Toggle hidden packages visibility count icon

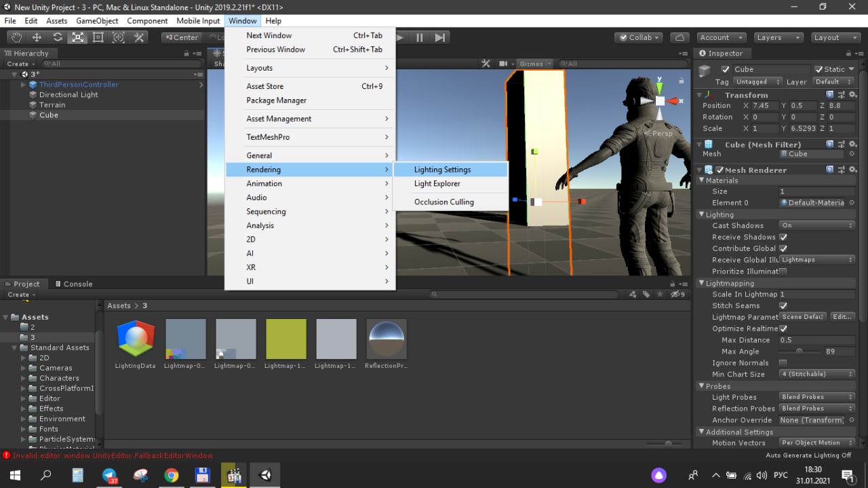click(x=677, y=295)
